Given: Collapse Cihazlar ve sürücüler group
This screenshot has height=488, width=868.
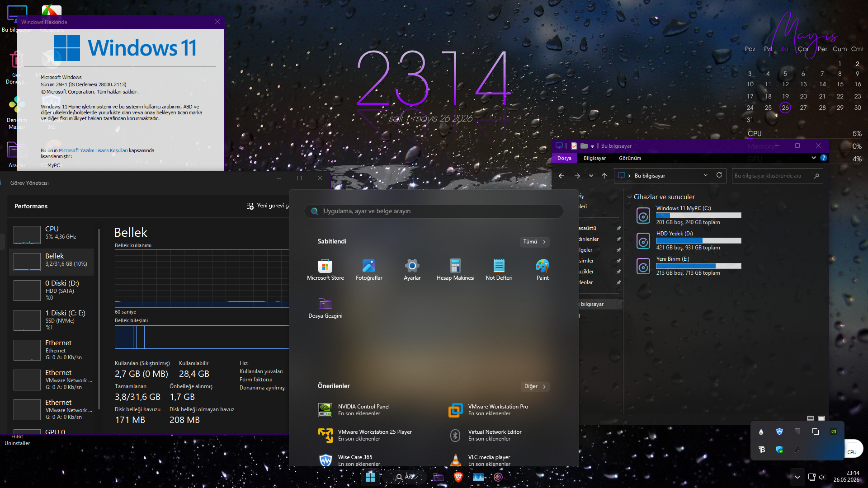Looking at the screenshot, I should [629, 197].
